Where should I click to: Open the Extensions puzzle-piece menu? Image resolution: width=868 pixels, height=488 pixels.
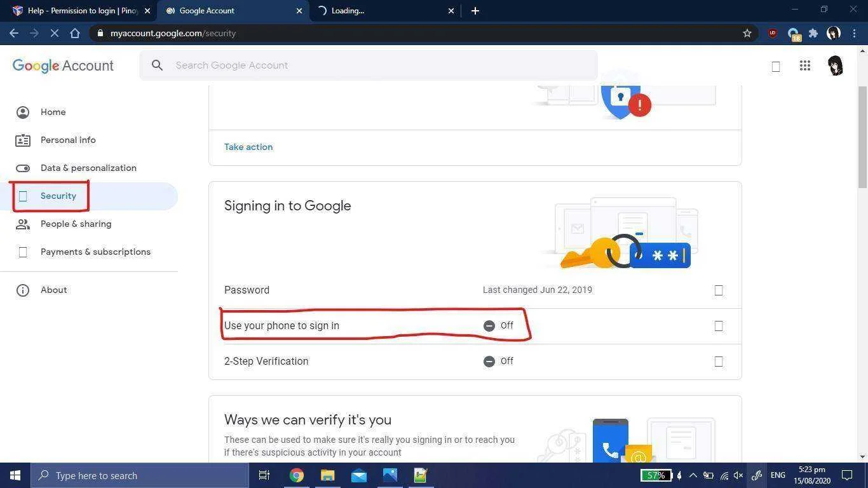(x=813, y=33)
